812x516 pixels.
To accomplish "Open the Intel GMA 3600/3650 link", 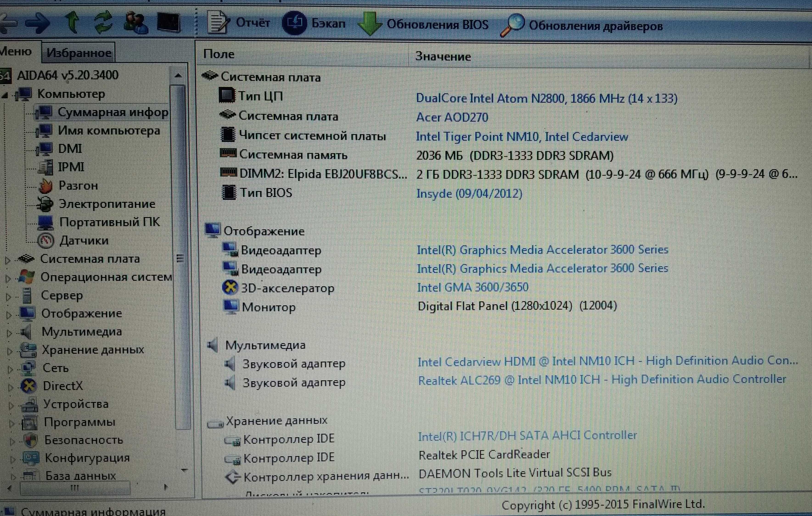I will [x=473, y=287].
